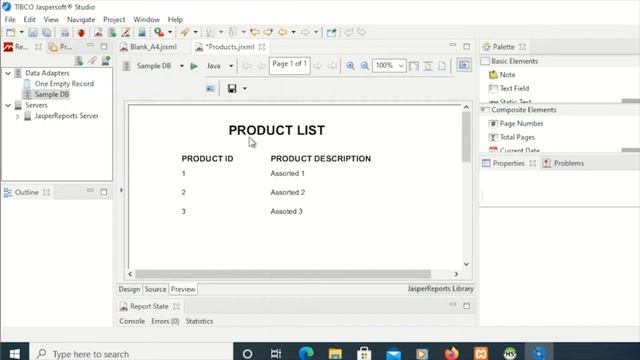The width and height of the screenshot is (640, 360).
Task: Show Errors (0) in Report State
Action: tap(165, 321)
